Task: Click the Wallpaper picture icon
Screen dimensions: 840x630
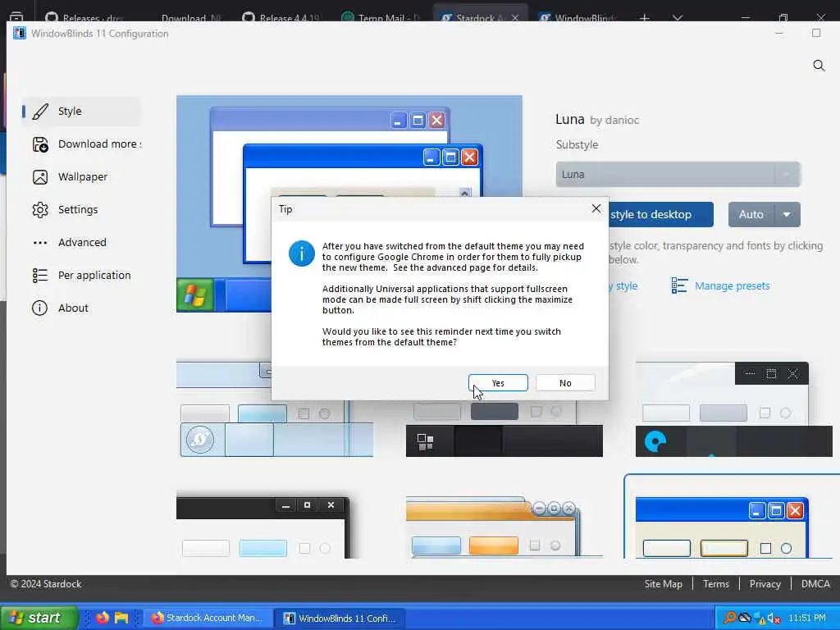Action: [40, 177]
